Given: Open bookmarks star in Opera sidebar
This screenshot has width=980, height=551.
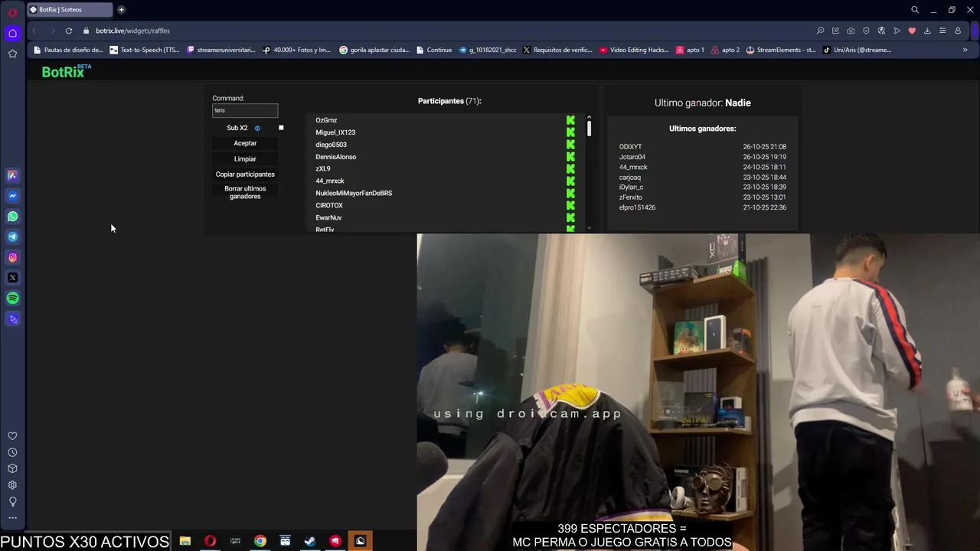Looking at the screenshot, I should pos(12,54).
